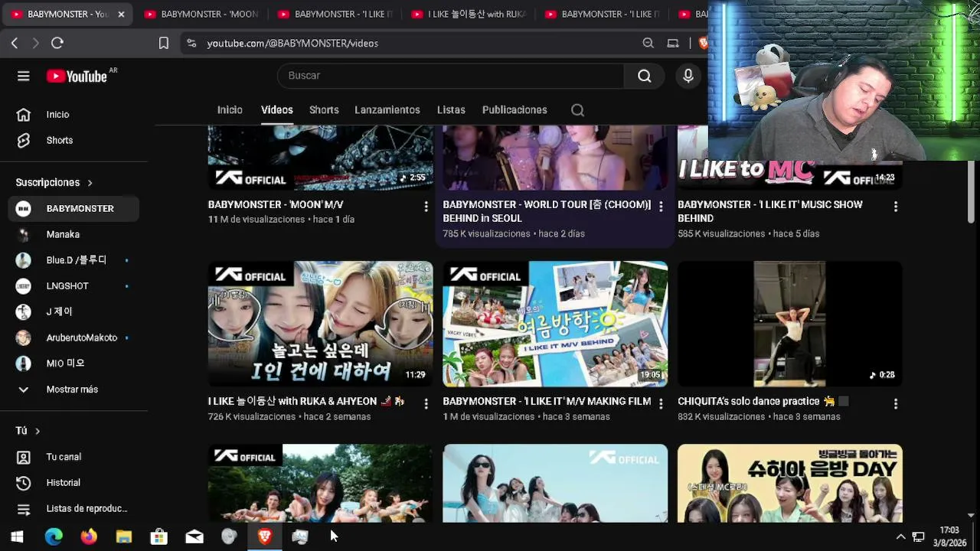Switch to the Inicio channel tab
The image size is (980, 551).
pos(230,110)
